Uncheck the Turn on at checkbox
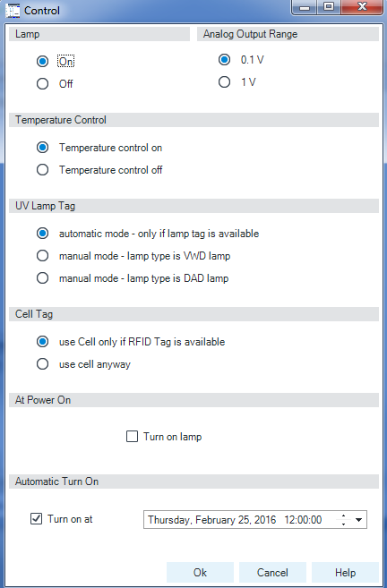387x588 pixels. (36, 519)
